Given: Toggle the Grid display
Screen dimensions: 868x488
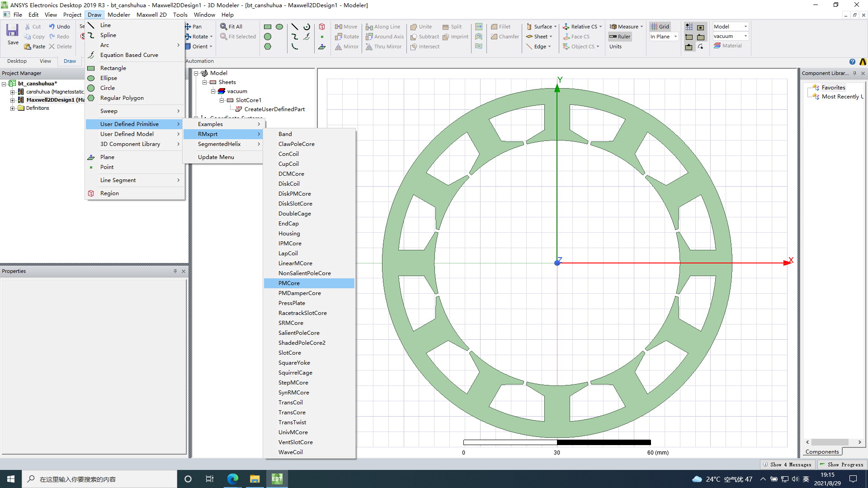Looking at the screenshot, I should pos(660,27).
